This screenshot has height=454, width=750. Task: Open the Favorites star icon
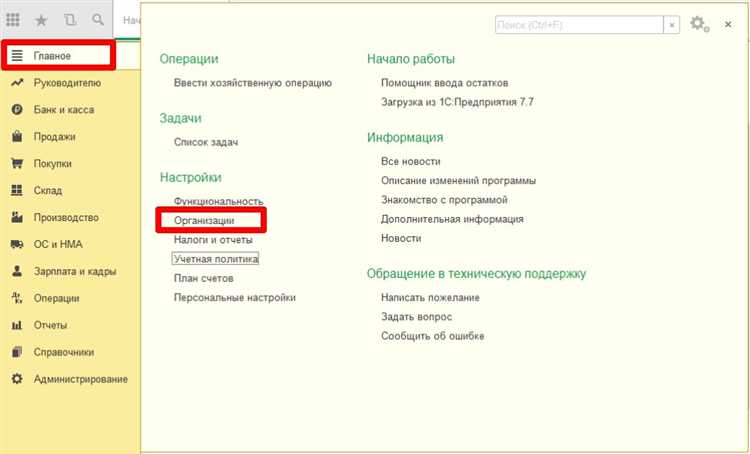[41, 20]
